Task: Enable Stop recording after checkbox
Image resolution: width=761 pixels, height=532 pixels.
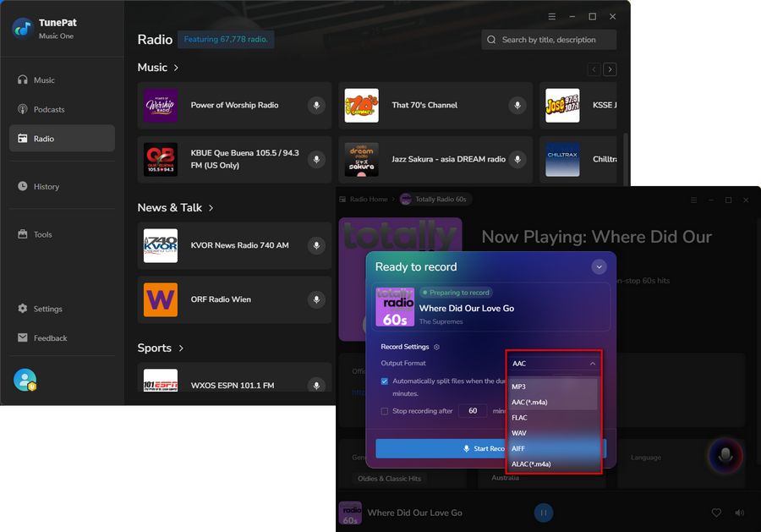Action: click(385, 411)
